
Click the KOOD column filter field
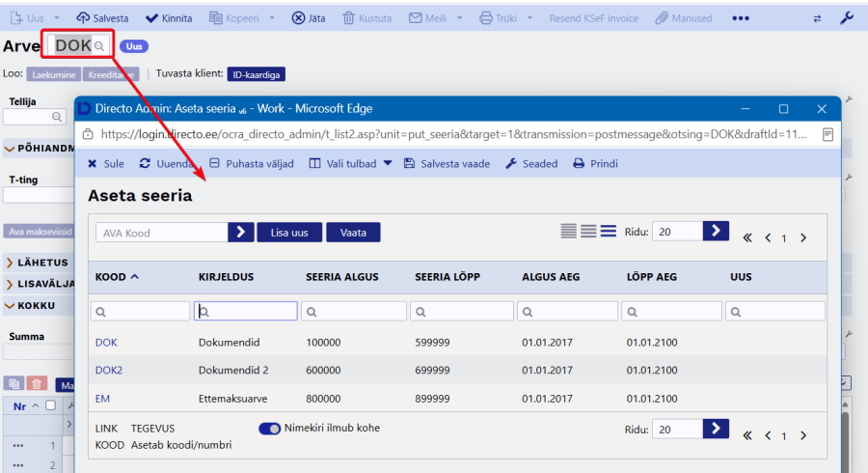pyautogui.click(x=141, y=311)
